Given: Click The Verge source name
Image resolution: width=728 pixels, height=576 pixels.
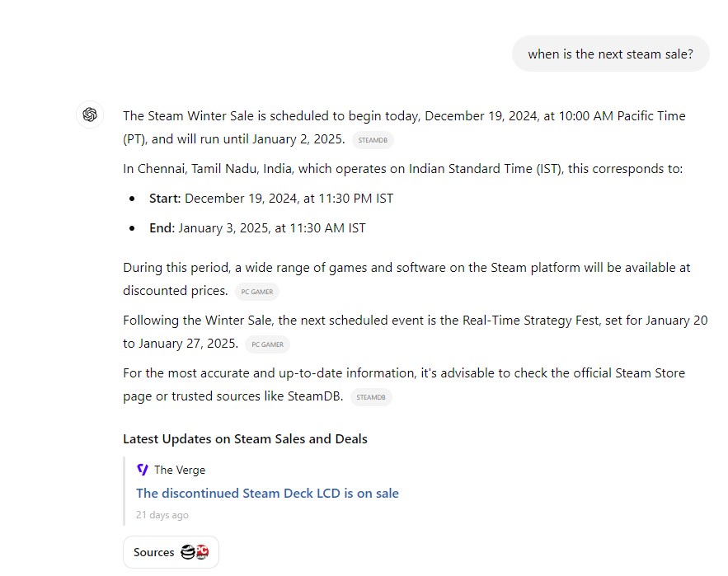Looking at the screenshot, I should (x=180, y=470).
